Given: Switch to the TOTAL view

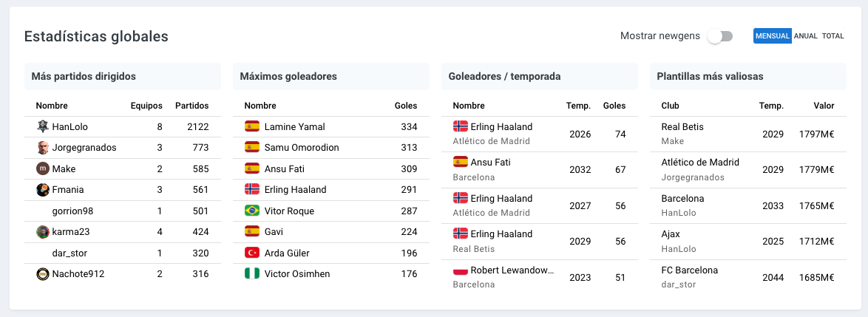Looking at the screenshot, I should [833, 36].
